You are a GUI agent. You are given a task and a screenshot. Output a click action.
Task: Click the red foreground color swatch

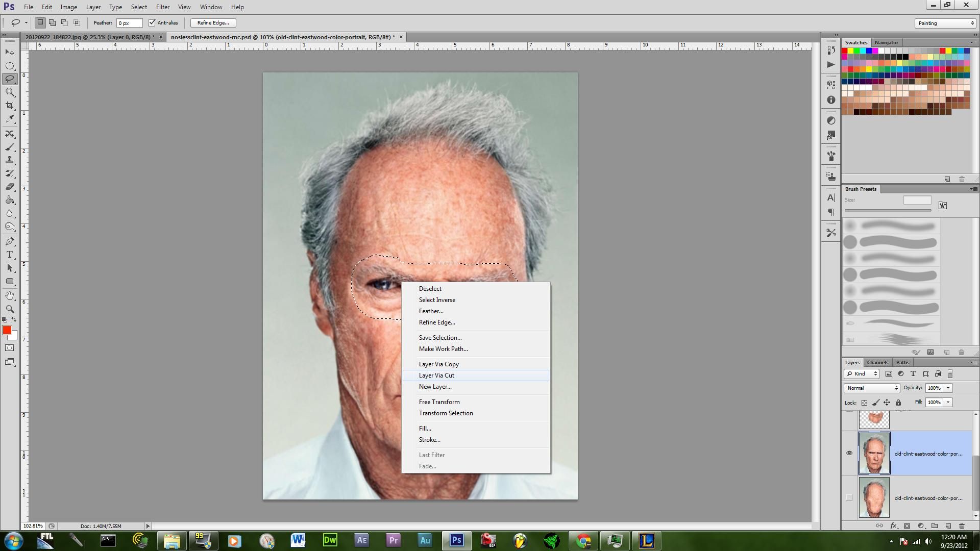point(7,331)
